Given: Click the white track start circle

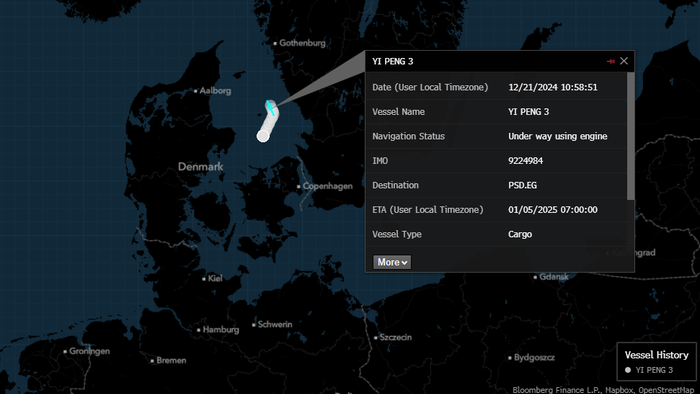Looking at the screenshot, I should click(263, 136).
